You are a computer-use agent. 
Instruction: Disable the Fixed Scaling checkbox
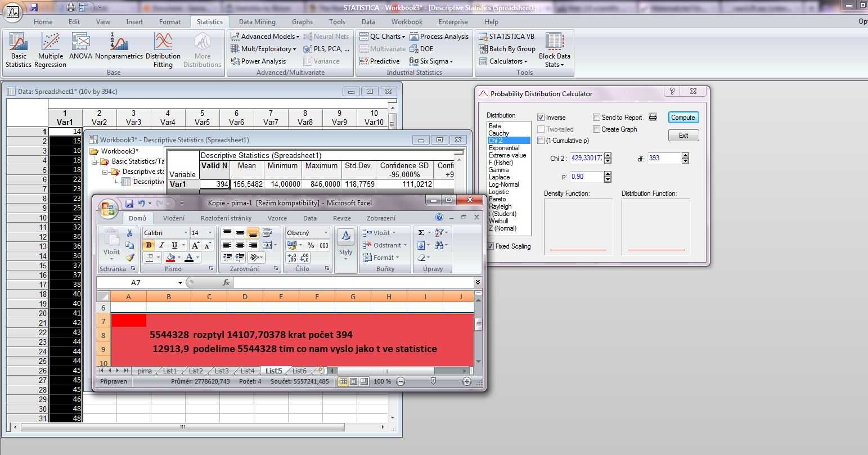(491, 246)
